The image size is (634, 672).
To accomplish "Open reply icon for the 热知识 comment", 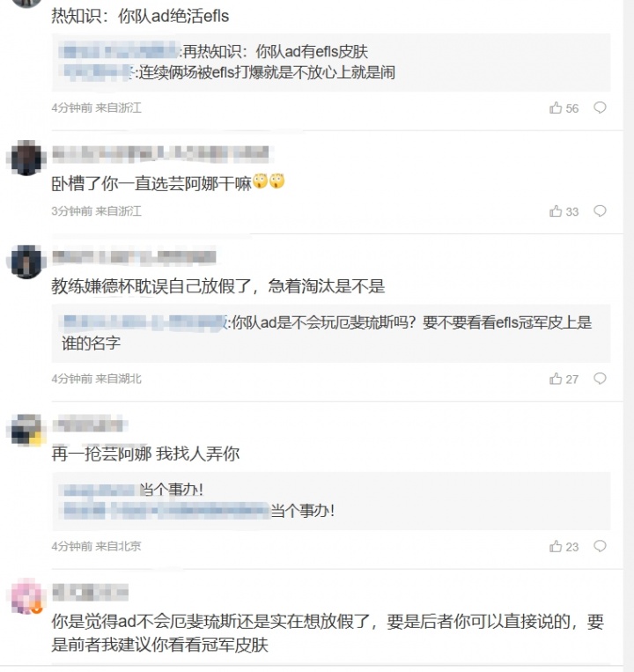I will click(x=600, y=108).
